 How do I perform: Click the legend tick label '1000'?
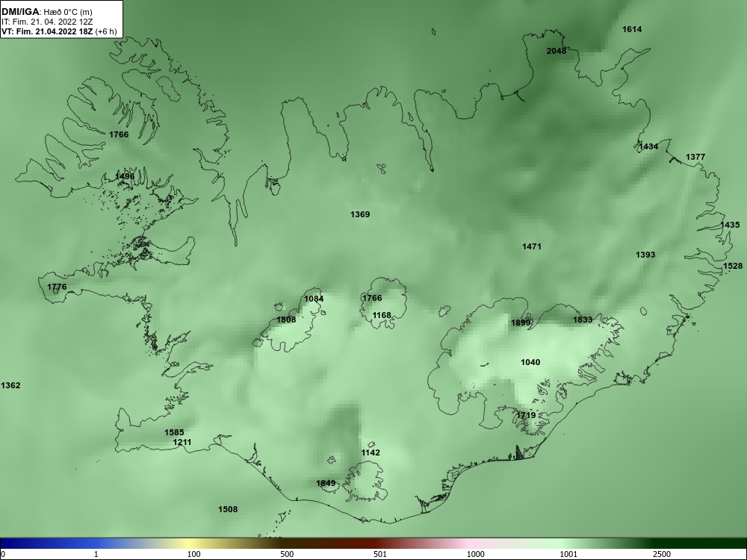(475, 554)
